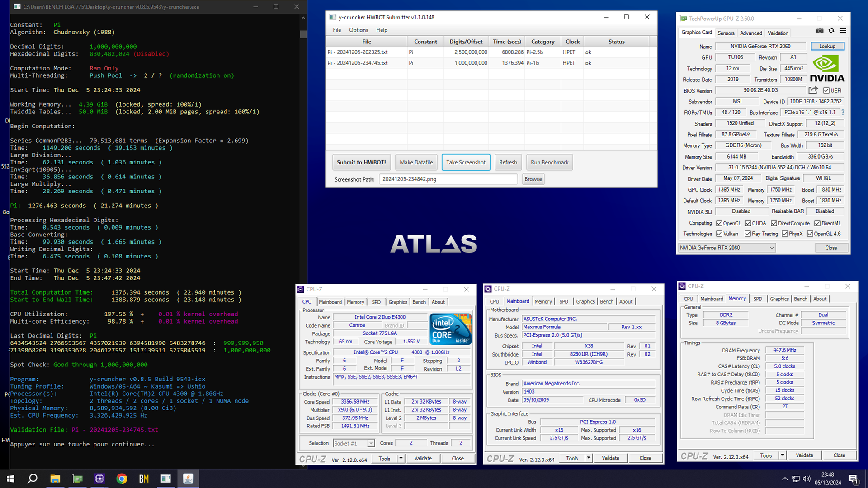The image size is (868, 488).
Task: Show hidden system tray icons
Action: pyautogui.click(x=785, y=479)
